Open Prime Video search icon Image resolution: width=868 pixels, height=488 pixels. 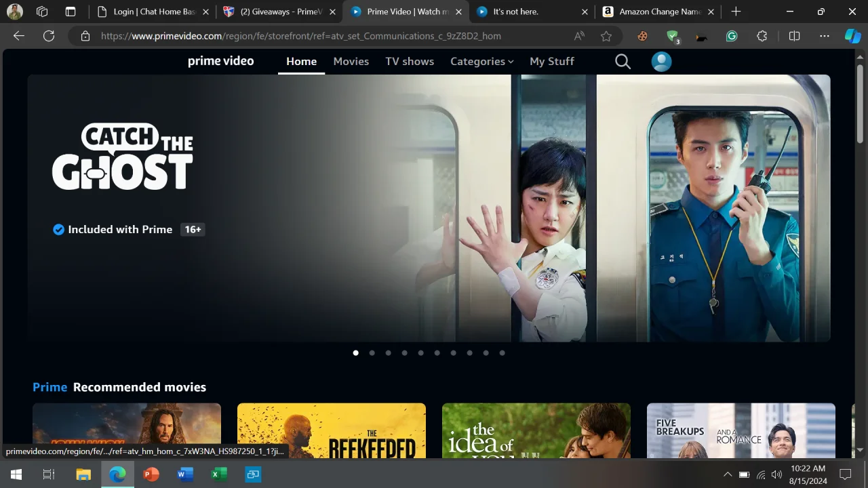tap(623, 62)
